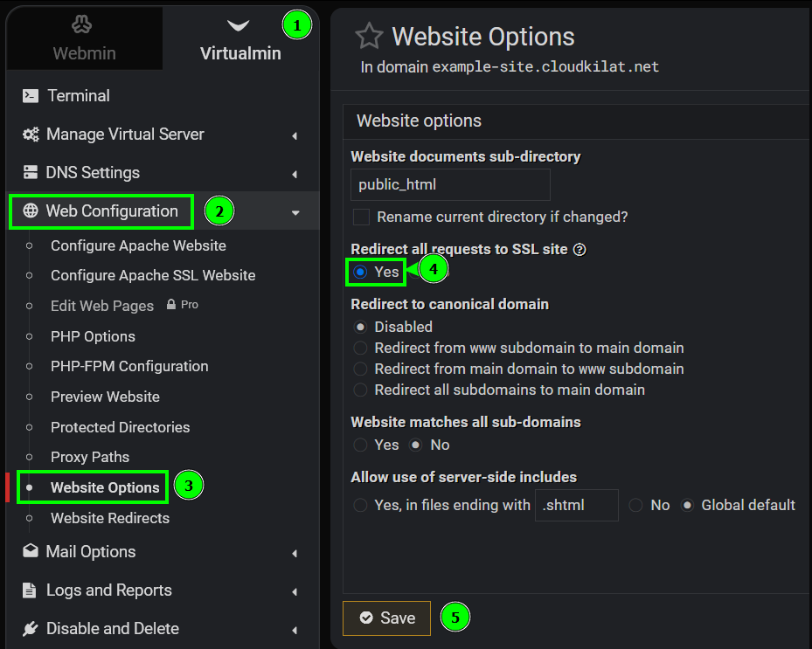Open Edit Web Pages item
The image size is (812, 649).
(x=102, y=306)
